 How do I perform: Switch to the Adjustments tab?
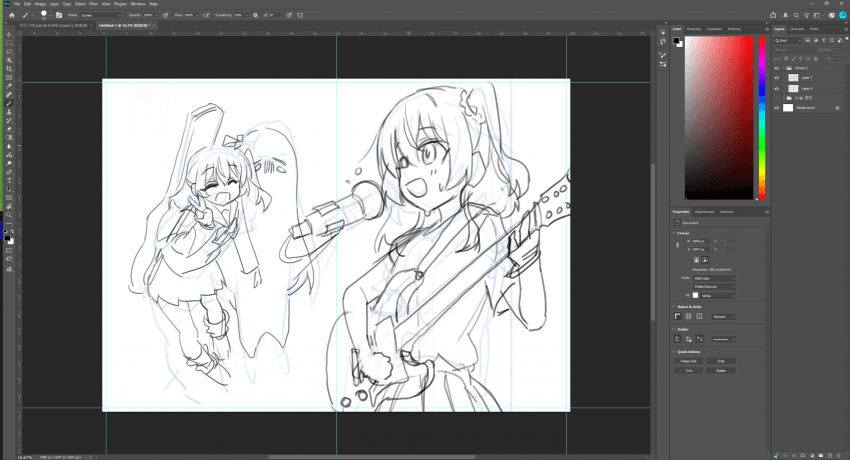(705, 212)
